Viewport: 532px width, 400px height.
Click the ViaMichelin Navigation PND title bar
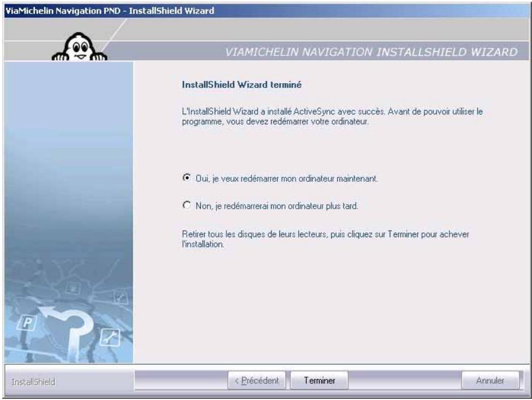[x=267, y=11]
